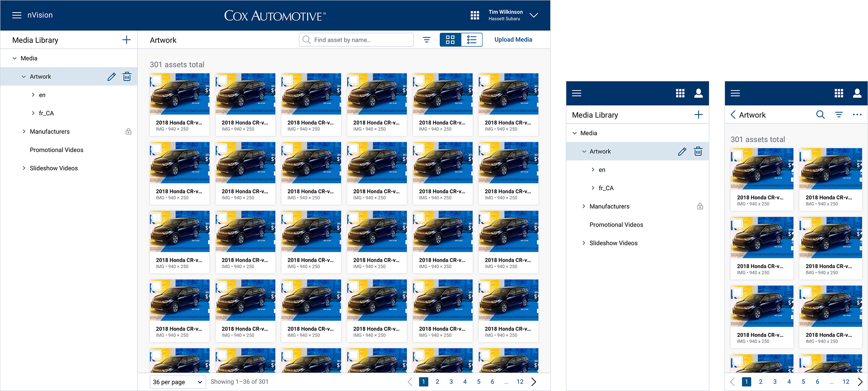
Task: Open user profile icon in mobile Artwork panel
Action: 857,93
